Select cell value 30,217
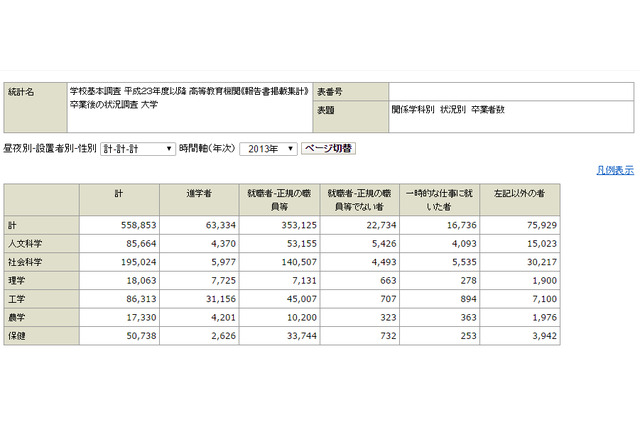Viewport: 640px width, 426px height. coord(542,262)
